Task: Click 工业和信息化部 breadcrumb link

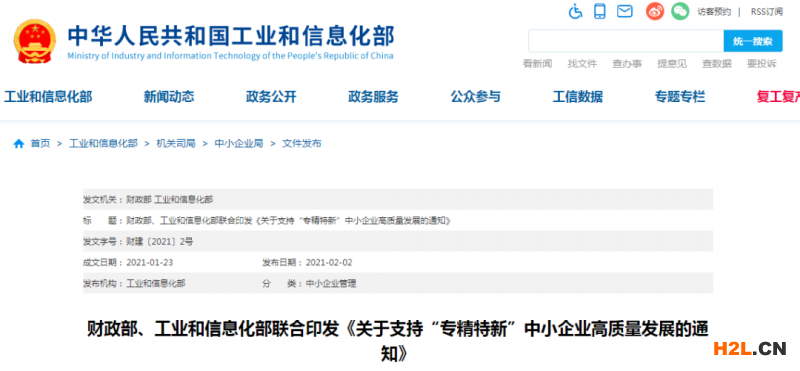Action: tap(104, 144)
